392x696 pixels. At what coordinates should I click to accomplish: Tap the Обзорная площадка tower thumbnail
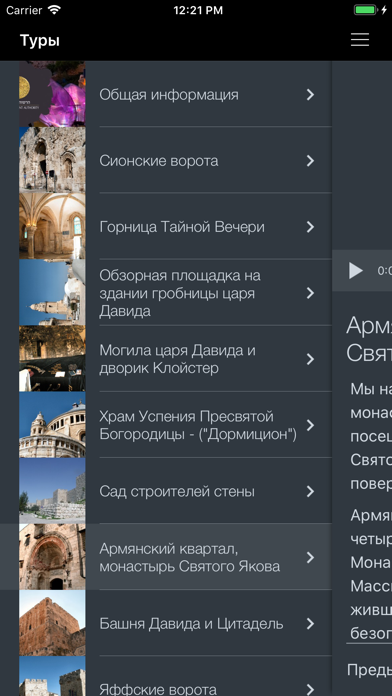[52, 293]
